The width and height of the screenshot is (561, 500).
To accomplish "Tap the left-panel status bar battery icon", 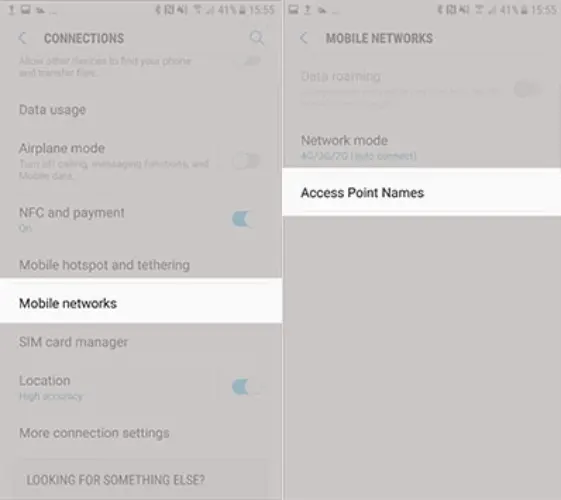I will (243, 10).
